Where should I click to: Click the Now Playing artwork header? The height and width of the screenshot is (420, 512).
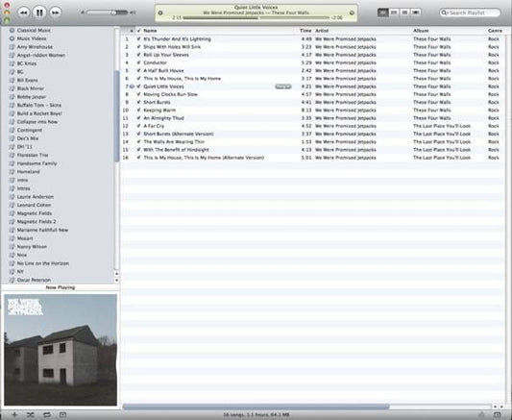pyautogui.click(x=61, y=287)
